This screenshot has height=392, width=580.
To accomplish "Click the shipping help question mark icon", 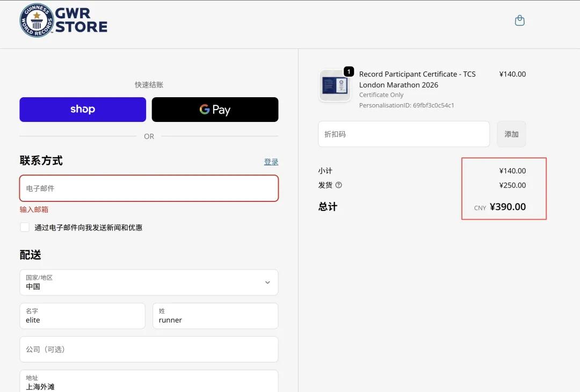I will (338, 185).
